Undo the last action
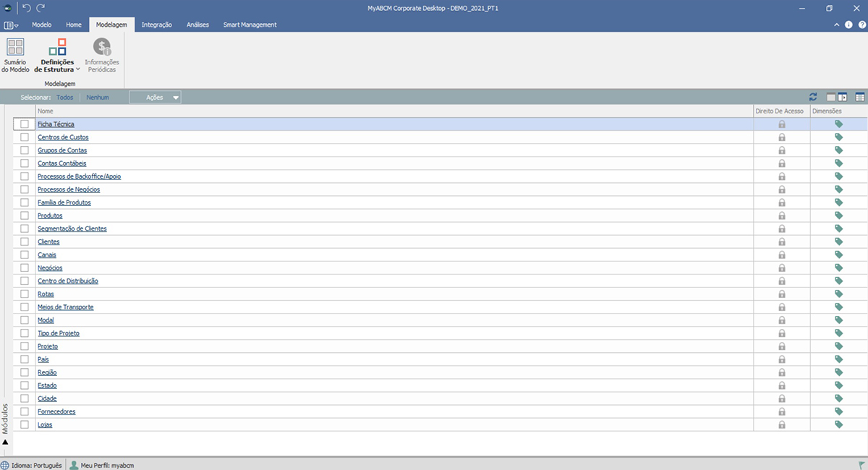868x470 pixels. (26, 8)
